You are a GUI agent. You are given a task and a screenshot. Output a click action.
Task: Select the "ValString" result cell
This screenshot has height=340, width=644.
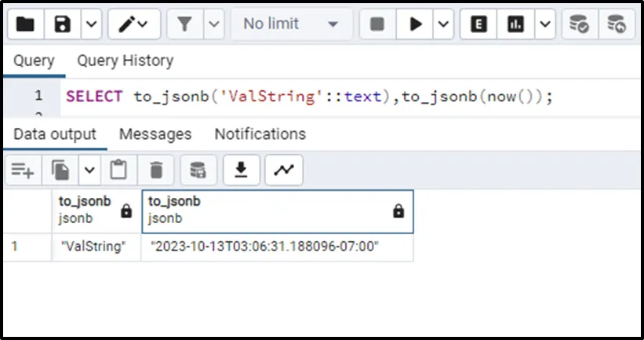93,247
